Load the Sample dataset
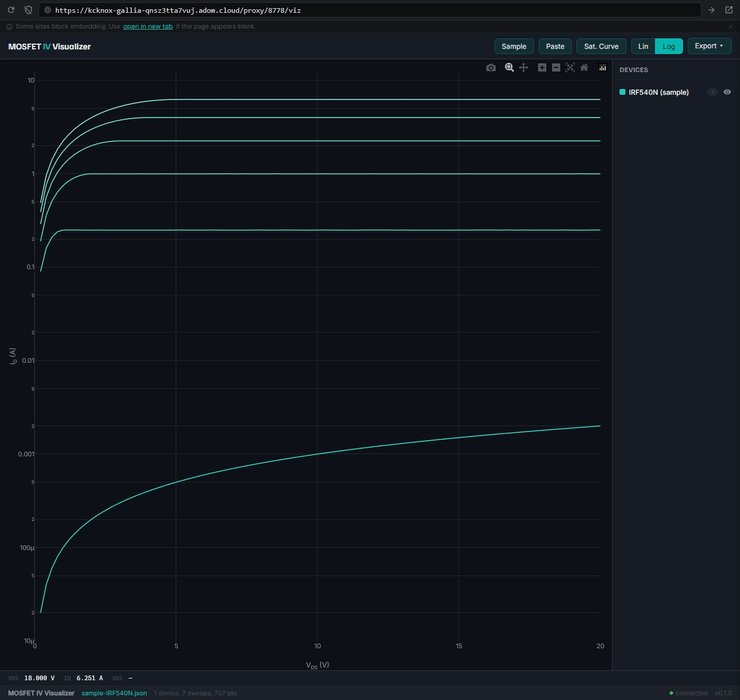Image resolution: width=740 pixels, height=700 pixels. pyautogui.click(x=514, y=47)
